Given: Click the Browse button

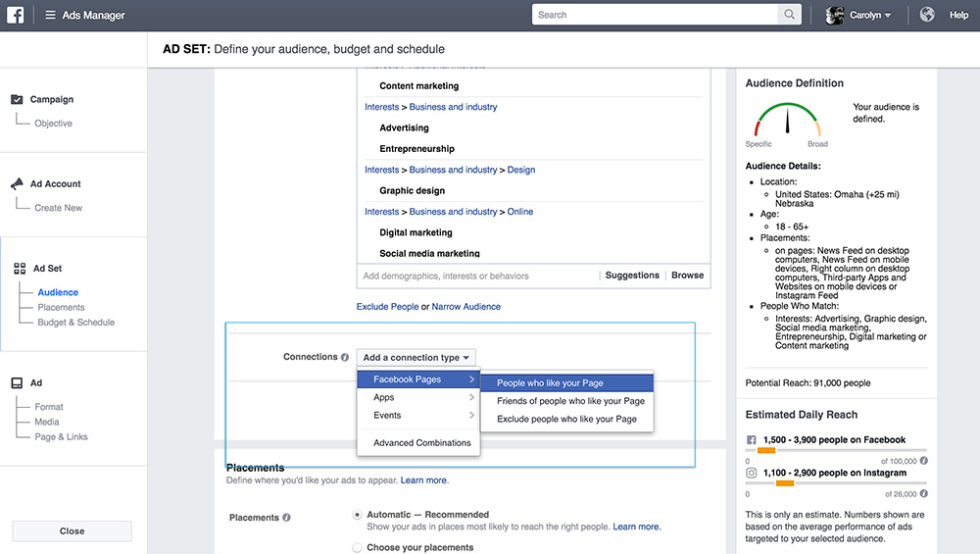Looking at the screenshot, I should [688, 276].
